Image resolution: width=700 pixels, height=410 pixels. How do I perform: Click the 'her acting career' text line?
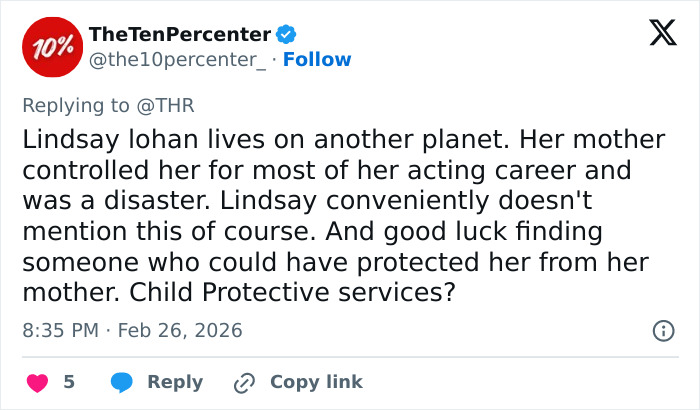[x=328, y=170]
